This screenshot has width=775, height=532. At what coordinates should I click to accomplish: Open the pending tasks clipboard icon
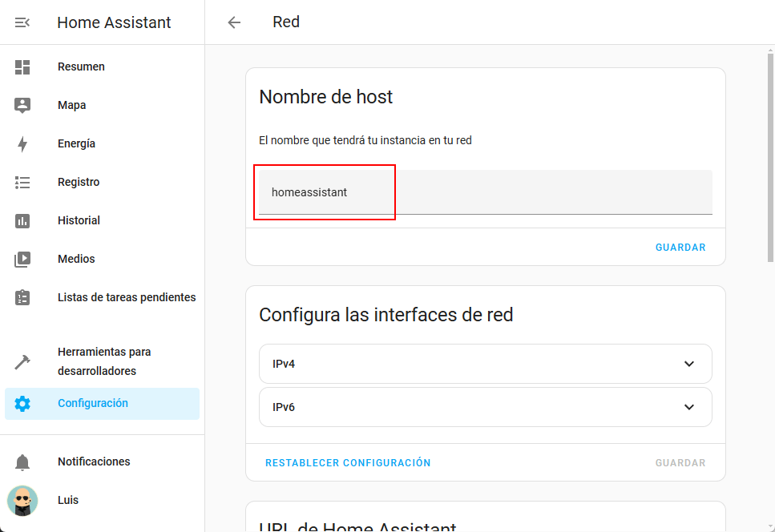(22, 298)
